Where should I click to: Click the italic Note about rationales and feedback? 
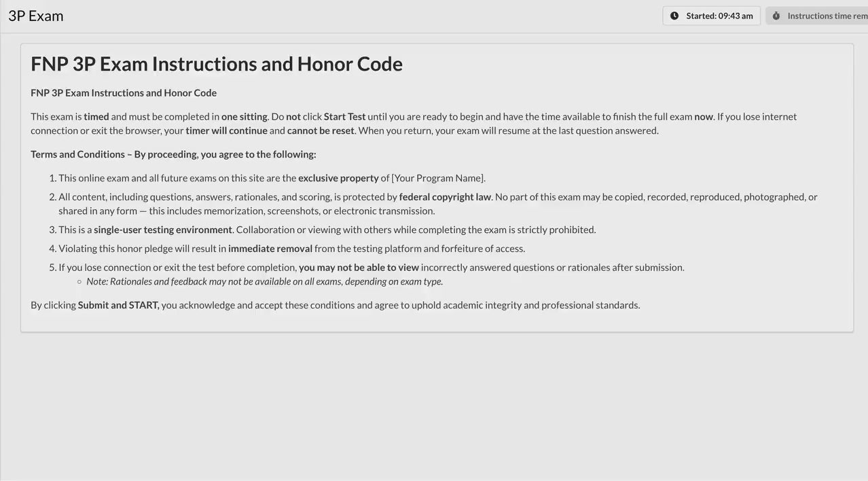(x=264, y=281)
